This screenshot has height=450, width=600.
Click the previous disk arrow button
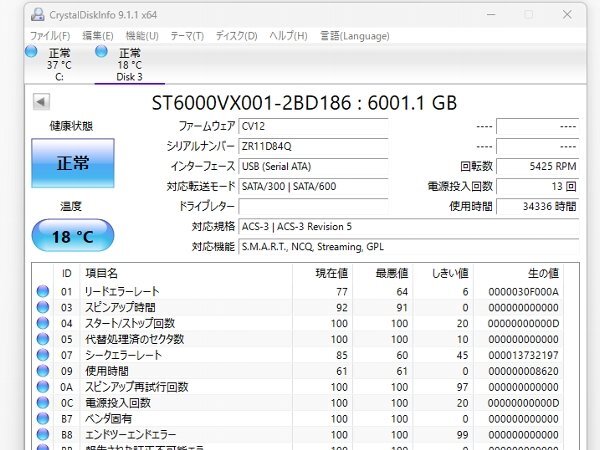(x=41, y=102)
